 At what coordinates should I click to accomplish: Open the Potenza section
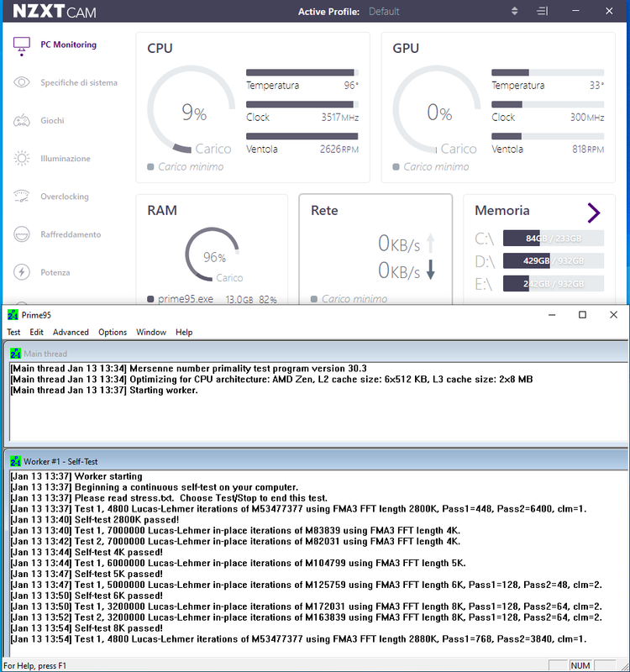tap(55, 272)
